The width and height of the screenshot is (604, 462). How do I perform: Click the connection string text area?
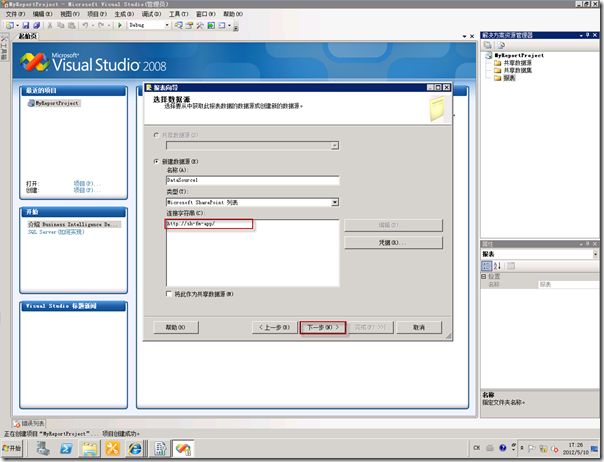coord(253,253)
